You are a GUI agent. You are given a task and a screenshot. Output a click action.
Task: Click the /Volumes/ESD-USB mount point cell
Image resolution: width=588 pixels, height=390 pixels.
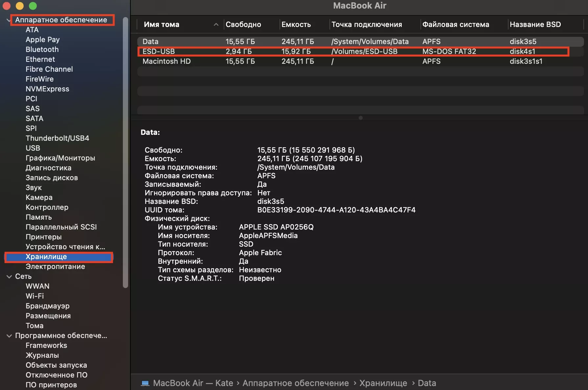[x=364, y=51]
